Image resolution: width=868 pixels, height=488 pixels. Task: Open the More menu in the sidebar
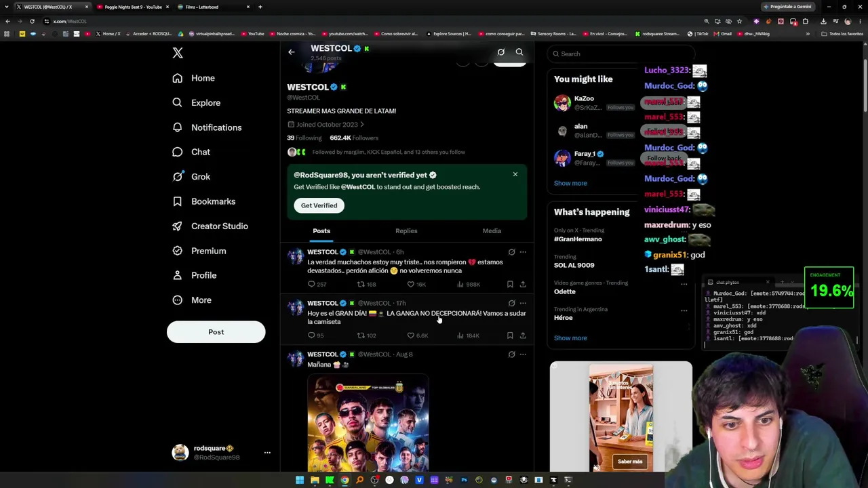192,300
